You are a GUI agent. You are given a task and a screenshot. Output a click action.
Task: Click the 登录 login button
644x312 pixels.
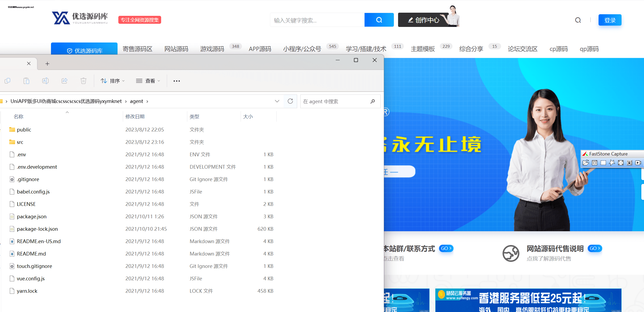pos(610,20)
